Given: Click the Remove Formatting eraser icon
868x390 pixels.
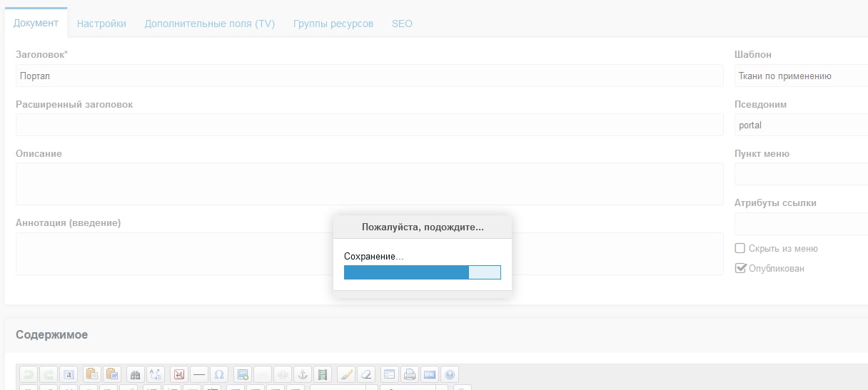Looking at the screenshot, I should (x=366, y=374).
